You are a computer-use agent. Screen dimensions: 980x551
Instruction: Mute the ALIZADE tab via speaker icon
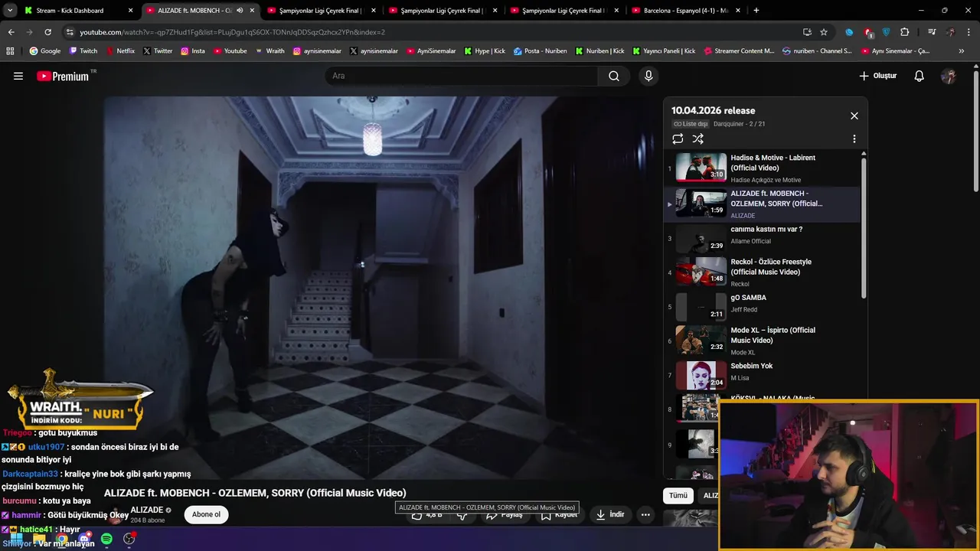(x=240, y=11)
